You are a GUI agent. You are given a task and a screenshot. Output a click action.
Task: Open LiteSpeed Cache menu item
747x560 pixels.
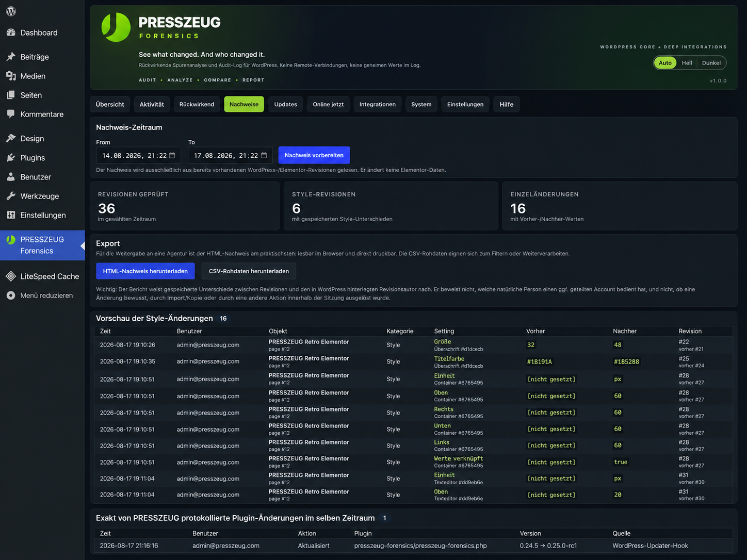click(42, 276)
